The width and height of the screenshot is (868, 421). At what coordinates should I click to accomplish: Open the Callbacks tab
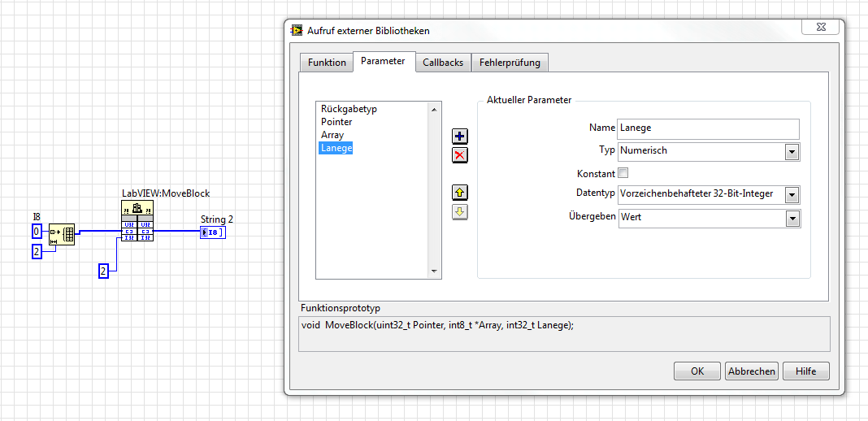[443, 63]
